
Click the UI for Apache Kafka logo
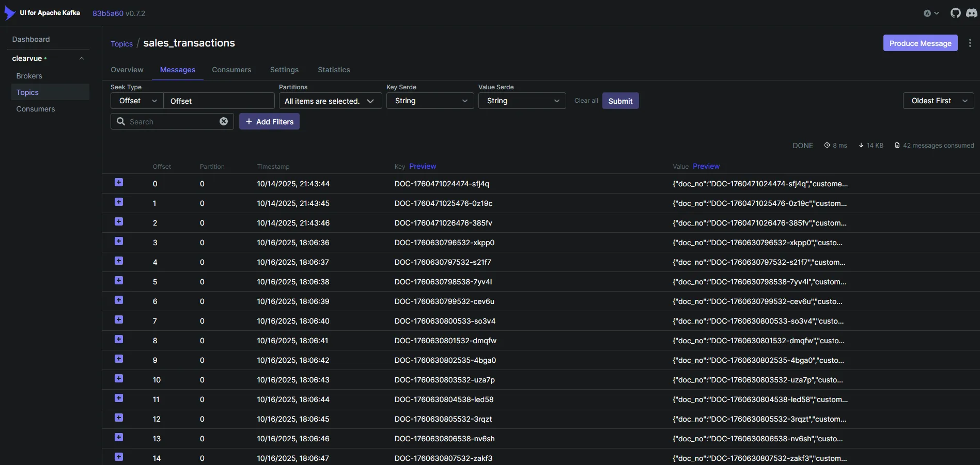click(x=42, y=13)
